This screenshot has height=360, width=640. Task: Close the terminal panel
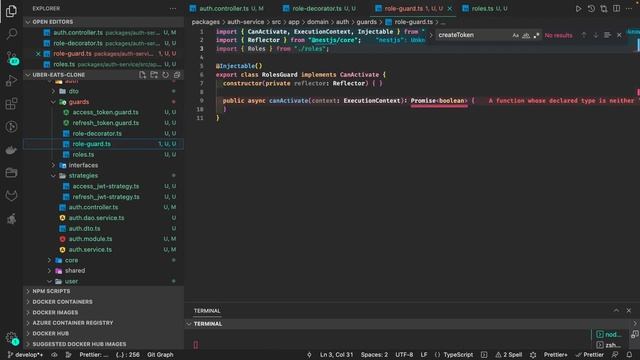(629, 311)
